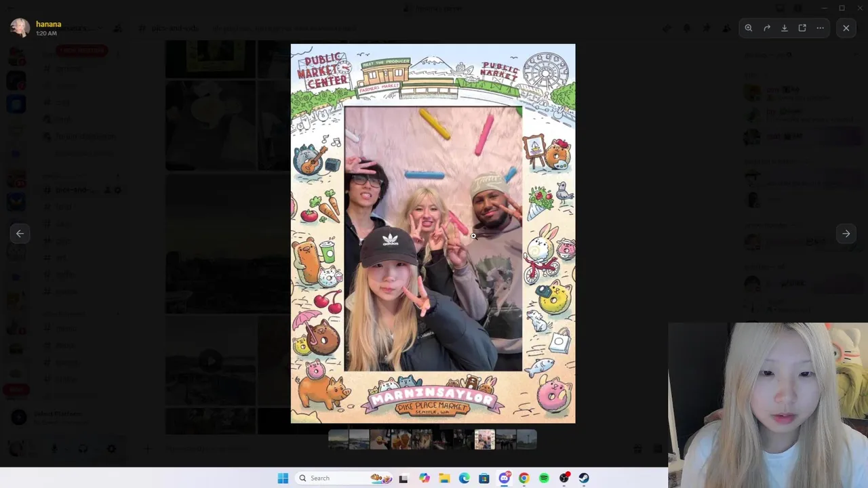The width and height of the screenshot is (868, 488).
Task: Zoom into image with magnifier icon
Action: tap(749, 28)
